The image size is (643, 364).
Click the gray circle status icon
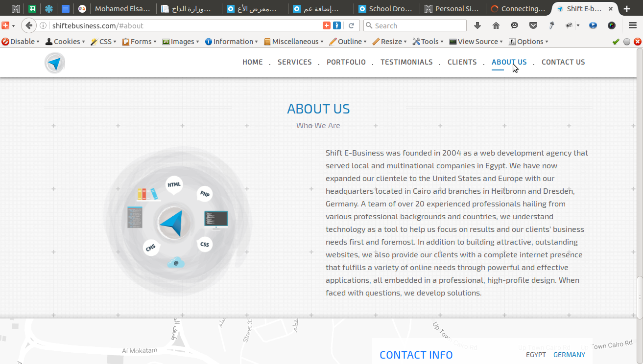click(x=627, y=42)
